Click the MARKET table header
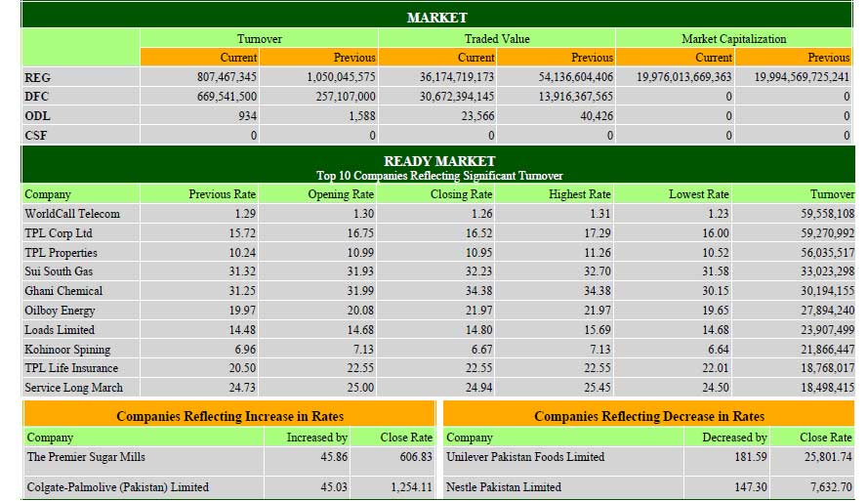This screenshot has width=868, height=501. coord(436,18)
